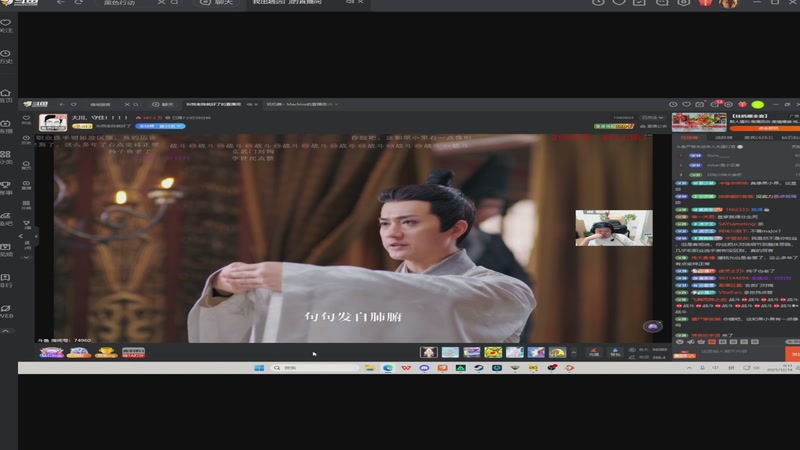Click the red 充值 recharge icon
This screenshot has height=450, width=800.
click(593, 352)
